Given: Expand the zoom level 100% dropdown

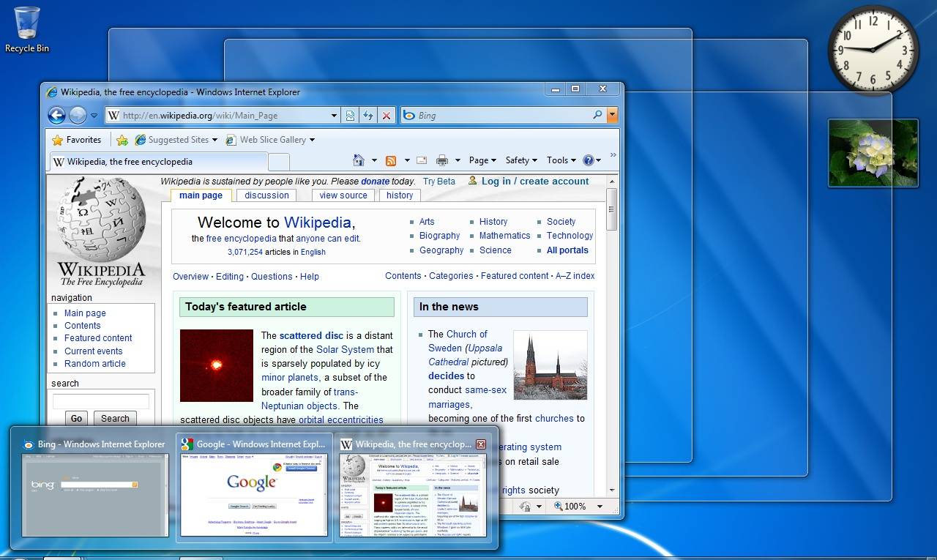Looking at the screenshot, I should [600, 506].
